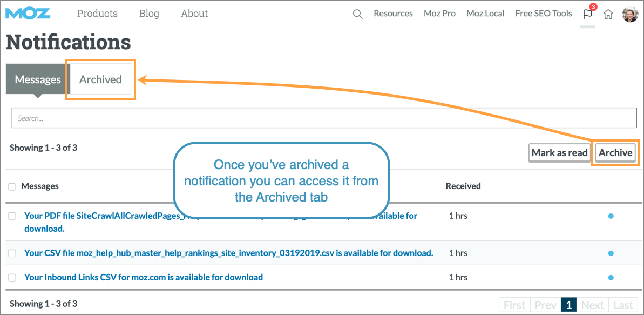This screenshot has height=315, width=644.
Task: Click the Moz logo
Action: tap(27, 14)
